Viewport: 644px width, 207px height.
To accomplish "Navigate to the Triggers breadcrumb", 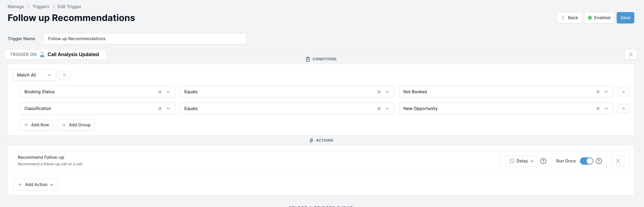I will pyautogui.click(x=41, y=6).
